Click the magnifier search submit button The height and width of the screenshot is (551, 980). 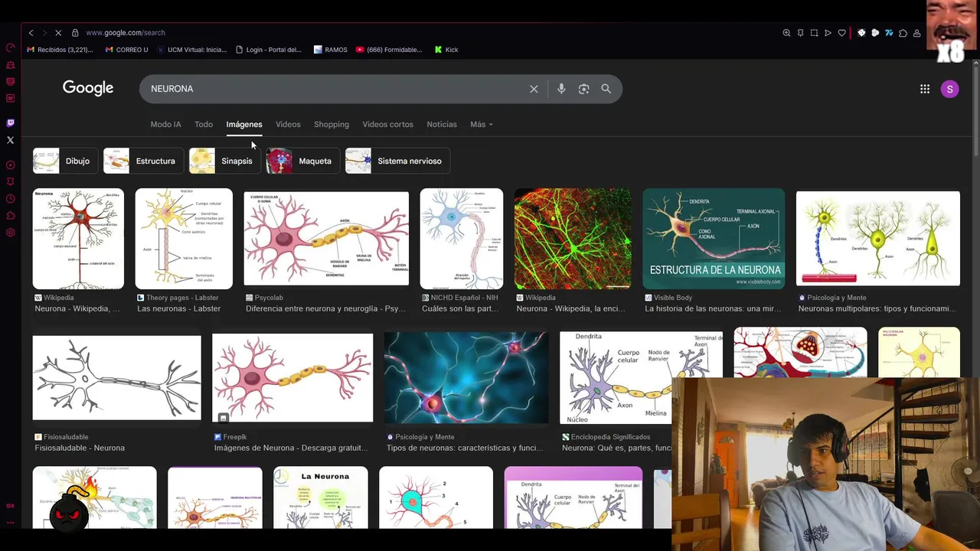coord(606,89)
